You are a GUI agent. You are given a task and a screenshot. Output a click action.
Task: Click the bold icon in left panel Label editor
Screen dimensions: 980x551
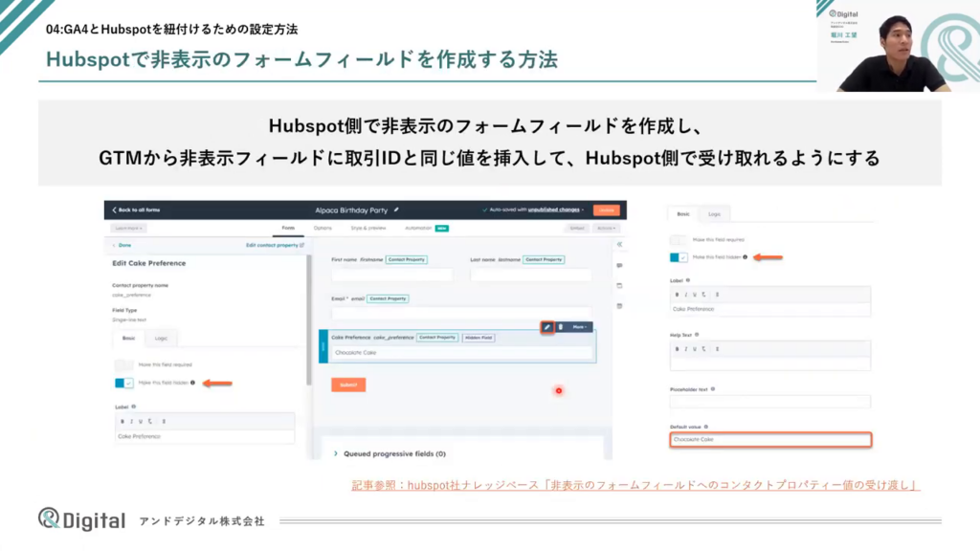pyautogui.click(x=122, y=421)
